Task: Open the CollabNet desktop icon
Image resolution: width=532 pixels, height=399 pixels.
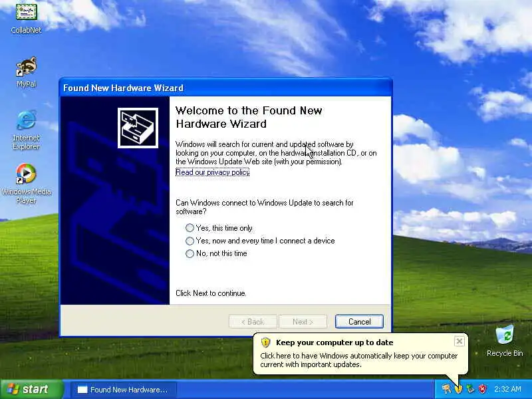Action: click(26, 17)
